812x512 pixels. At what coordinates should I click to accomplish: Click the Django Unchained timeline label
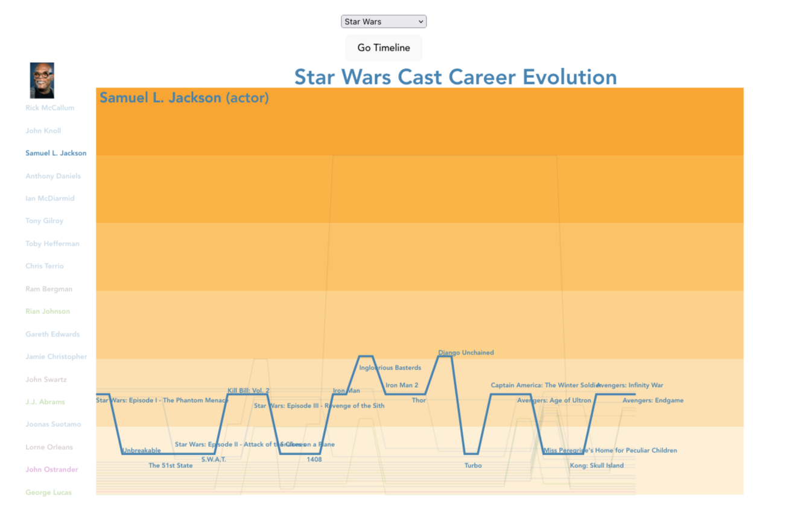[466, 353]
